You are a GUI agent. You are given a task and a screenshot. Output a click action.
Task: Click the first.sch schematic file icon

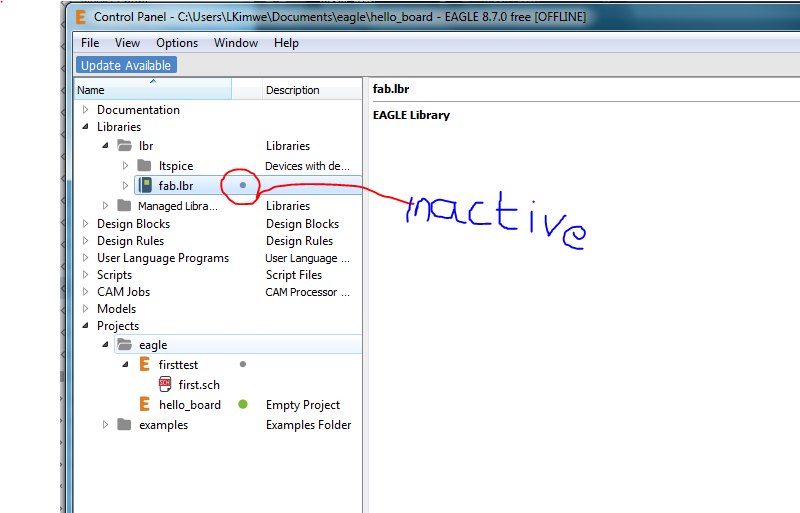click(165, 384)
